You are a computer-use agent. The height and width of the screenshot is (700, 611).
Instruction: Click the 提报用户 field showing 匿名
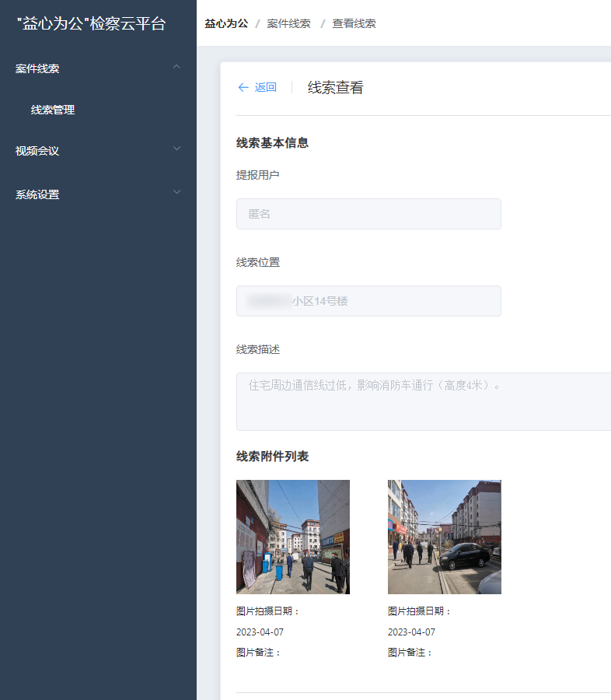click(x=368, y=214)
